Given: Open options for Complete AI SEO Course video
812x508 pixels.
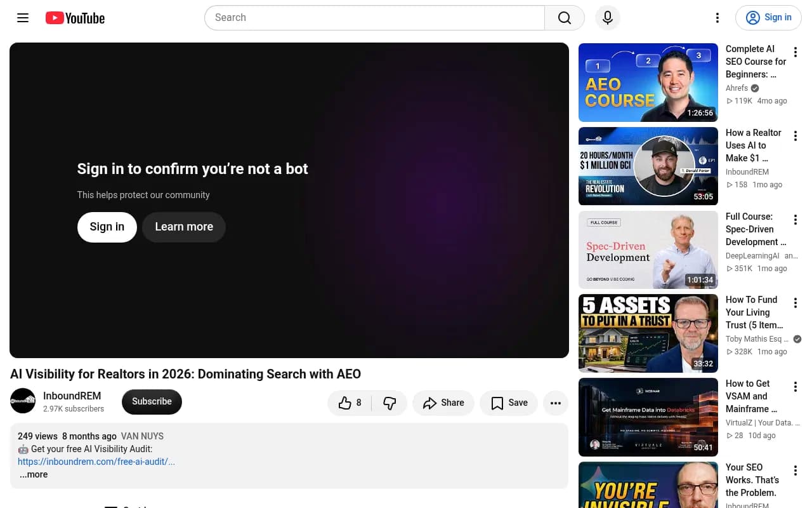Looking at the screenshot, I should point(796,52).
